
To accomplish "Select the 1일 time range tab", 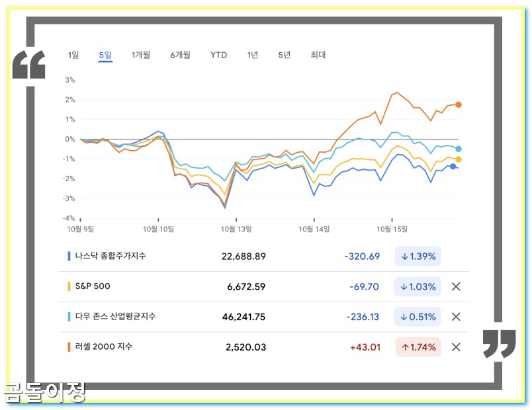I will pos(73,55).
